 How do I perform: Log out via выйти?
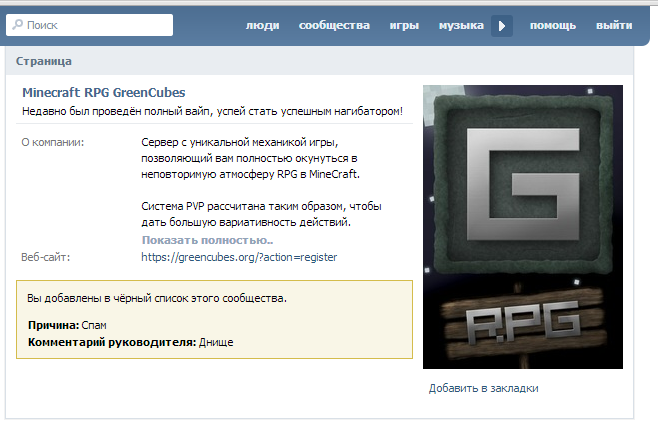614,25
